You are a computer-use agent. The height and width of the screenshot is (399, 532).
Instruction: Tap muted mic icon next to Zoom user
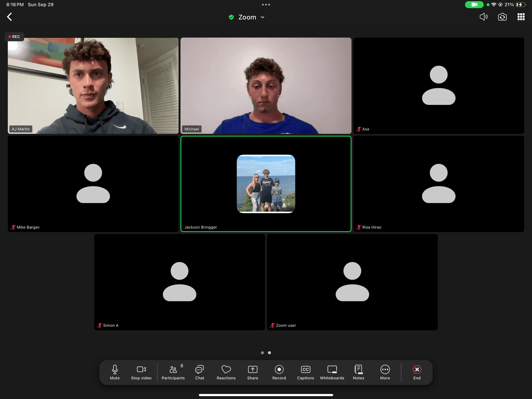272,325
